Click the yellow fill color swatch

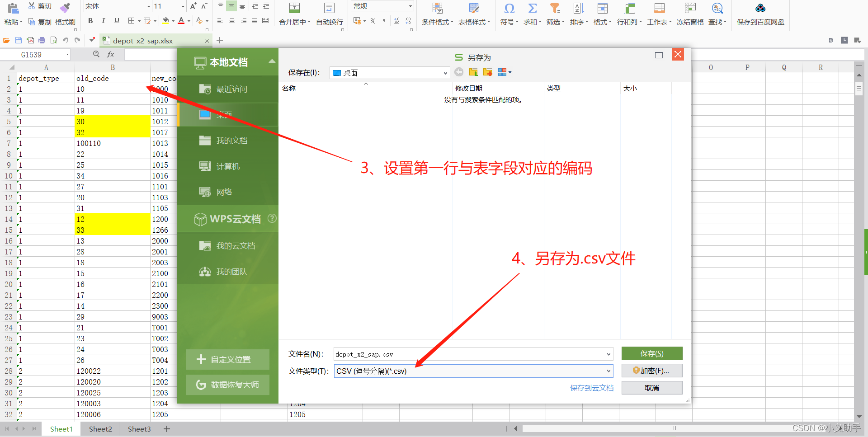pos(165,21)
